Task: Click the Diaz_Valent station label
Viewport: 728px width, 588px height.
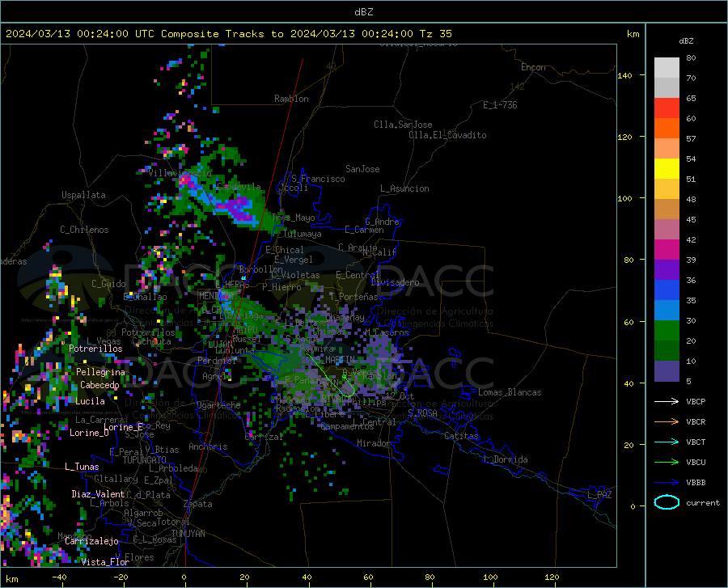Action: [98, 494]
